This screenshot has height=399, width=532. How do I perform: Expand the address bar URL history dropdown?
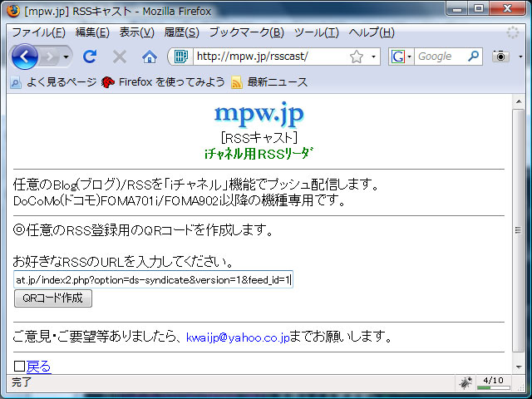point(373,57)
